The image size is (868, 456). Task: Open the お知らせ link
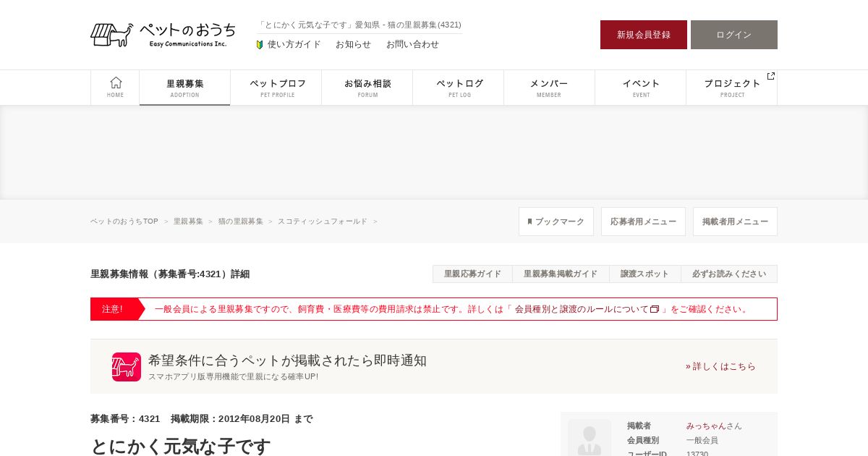click(353, 44)
